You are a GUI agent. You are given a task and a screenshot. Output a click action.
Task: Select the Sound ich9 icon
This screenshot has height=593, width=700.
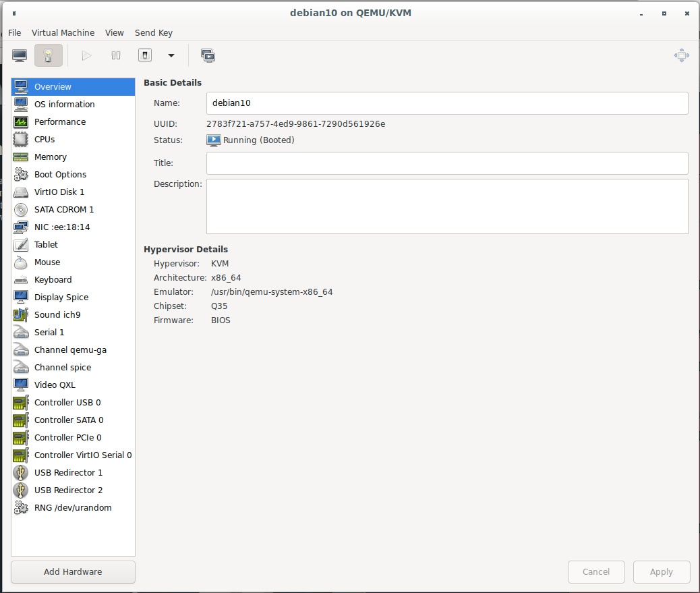(x=21, y=315)
